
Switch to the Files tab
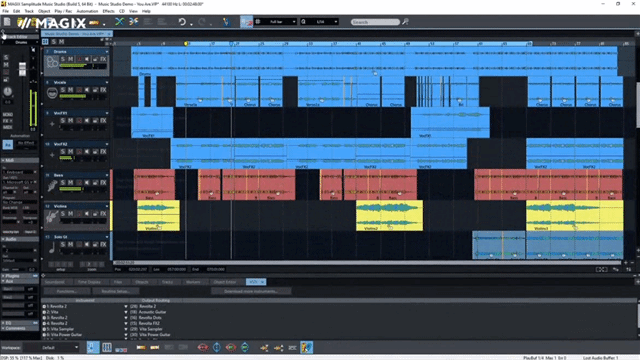click(118, 282)
